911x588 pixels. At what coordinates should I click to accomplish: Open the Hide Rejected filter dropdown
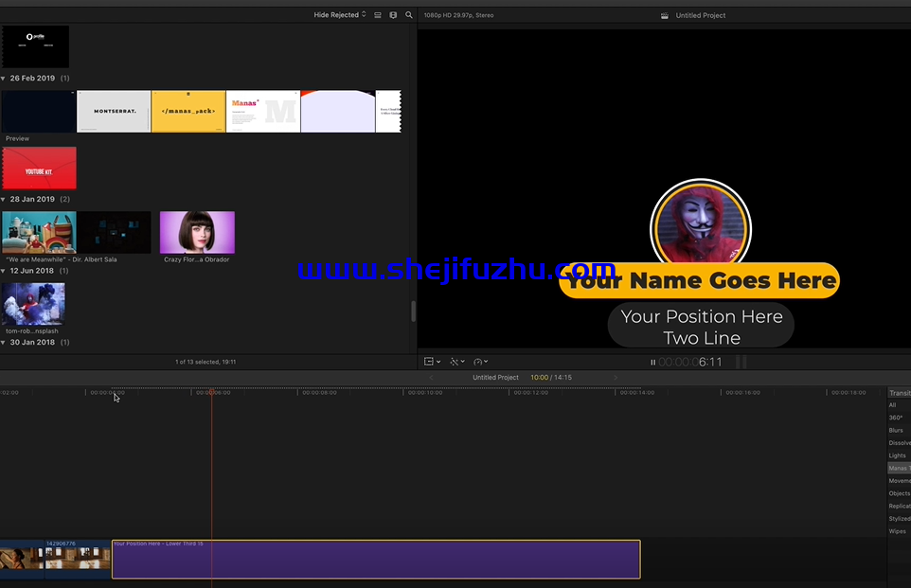(x=340, y=15)
